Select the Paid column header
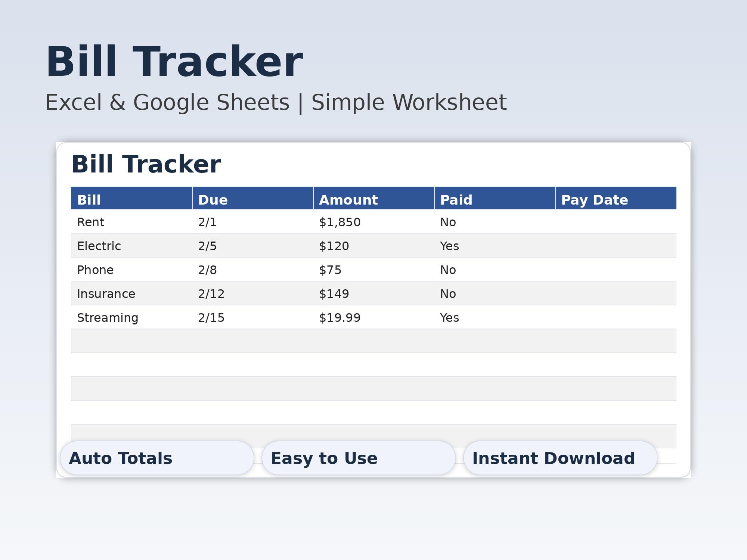 (x=495, y=198)
